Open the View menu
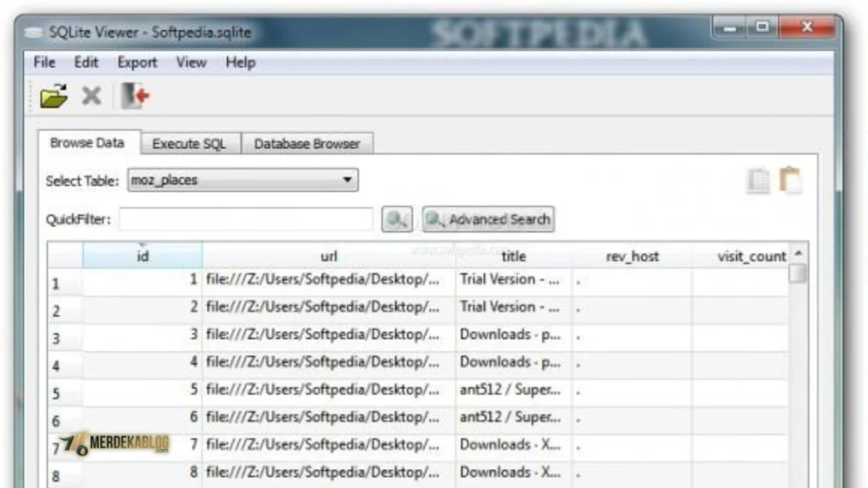The height and width of the screenshot is (488, 868). [x=191, y=63]
